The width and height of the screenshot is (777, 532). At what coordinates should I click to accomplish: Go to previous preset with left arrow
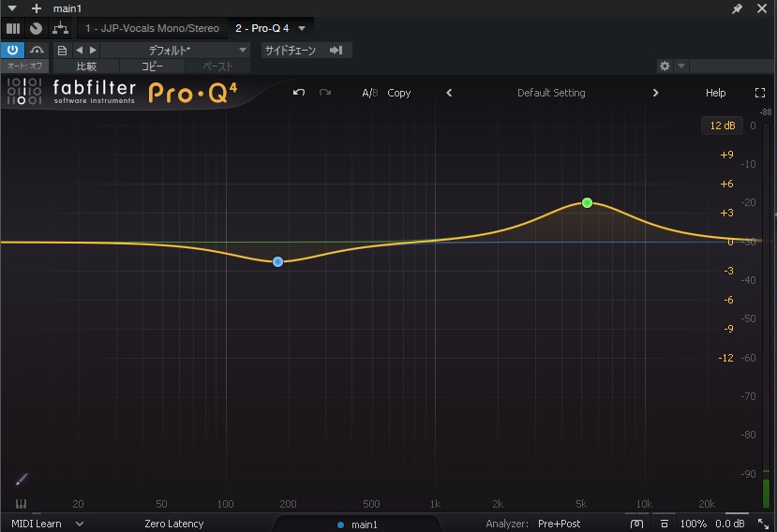80,50
